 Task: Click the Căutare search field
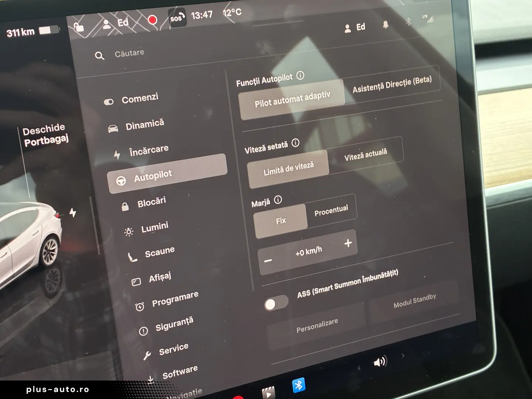[129, 52]
